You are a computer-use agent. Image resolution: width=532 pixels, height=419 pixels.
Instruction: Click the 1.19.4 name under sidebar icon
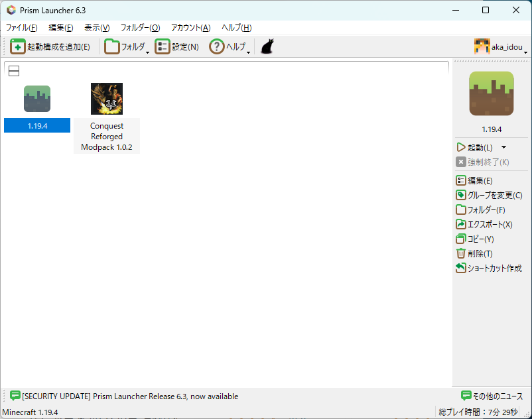492,129
